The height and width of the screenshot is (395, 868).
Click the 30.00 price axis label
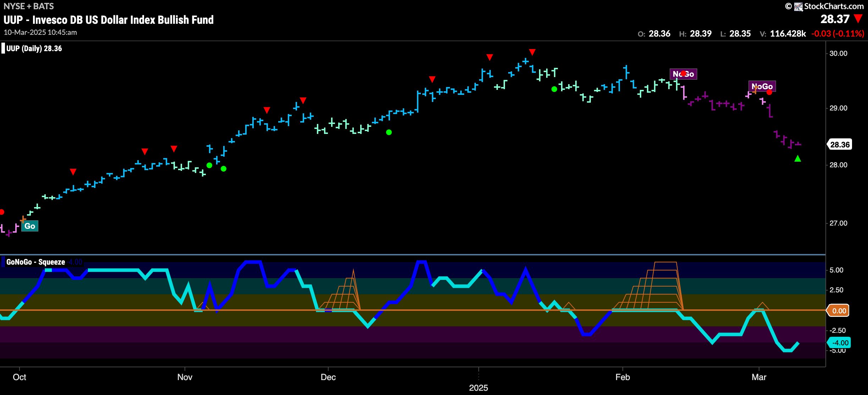(x=838, y=53)
